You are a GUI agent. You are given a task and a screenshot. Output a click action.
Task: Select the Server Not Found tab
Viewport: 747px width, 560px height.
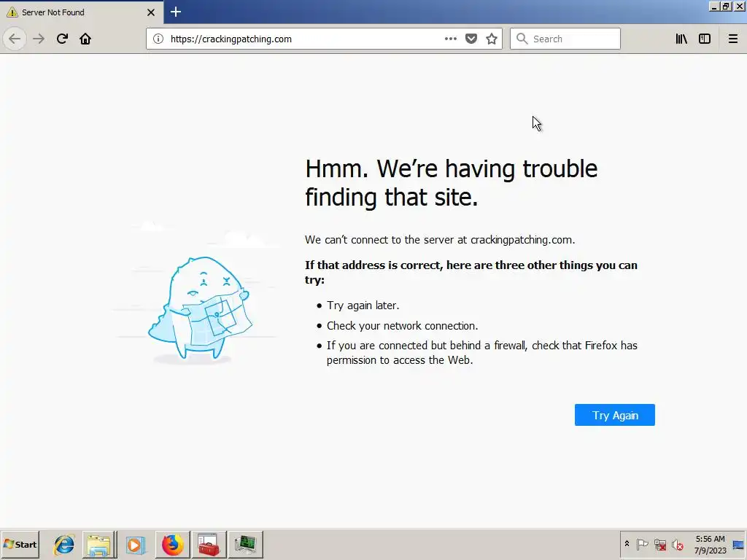82,12
